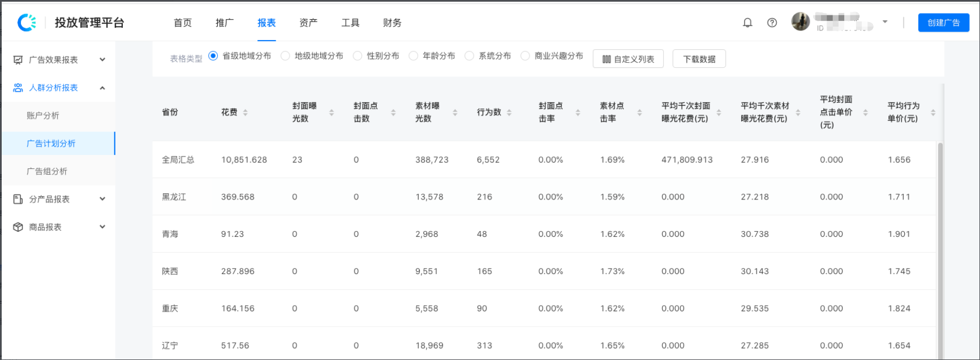This screenshot has width=980, height=360.
Task: Open the help question mark icon
Action: point(772,23)
